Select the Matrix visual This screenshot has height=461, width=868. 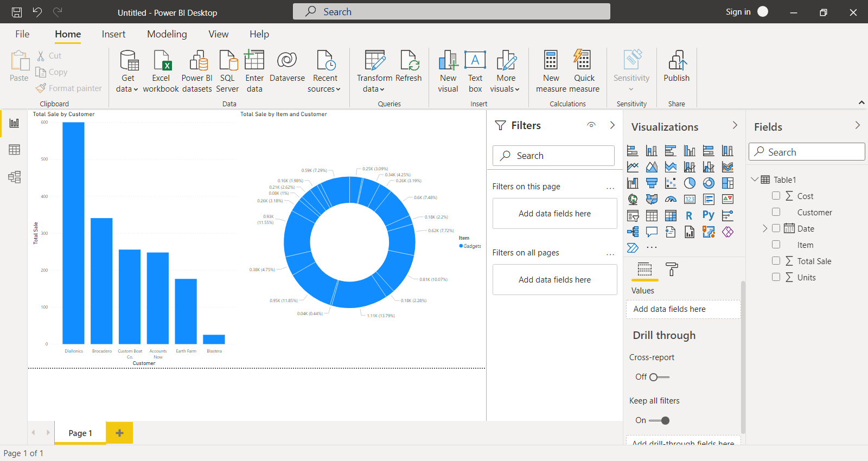(671, 216)
